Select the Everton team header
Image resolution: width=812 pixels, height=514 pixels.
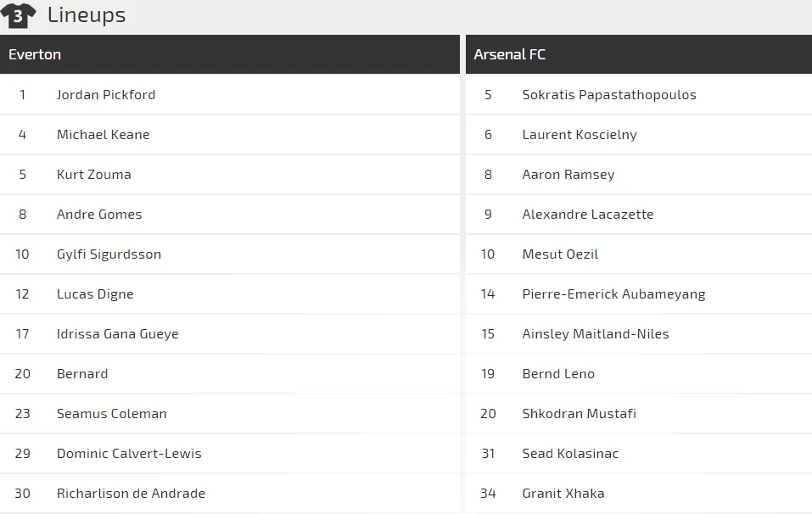35,54
